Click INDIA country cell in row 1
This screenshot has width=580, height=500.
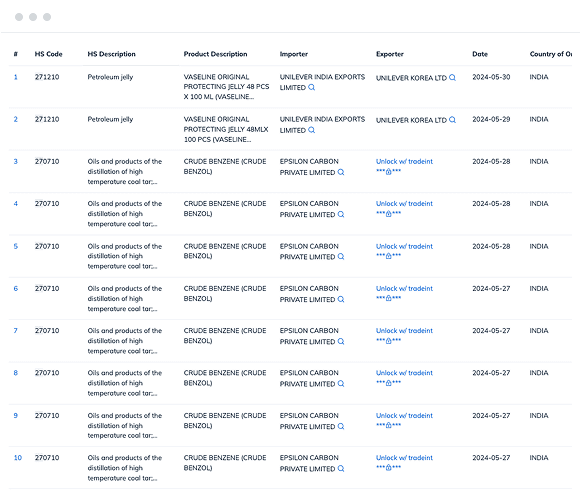coord(539,77)
